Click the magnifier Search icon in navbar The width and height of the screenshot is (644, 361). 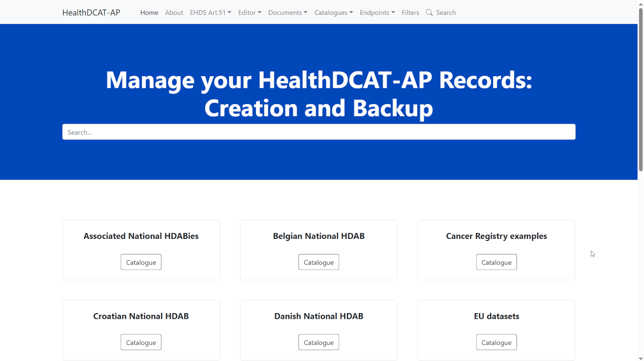click(x=429, y=13)
